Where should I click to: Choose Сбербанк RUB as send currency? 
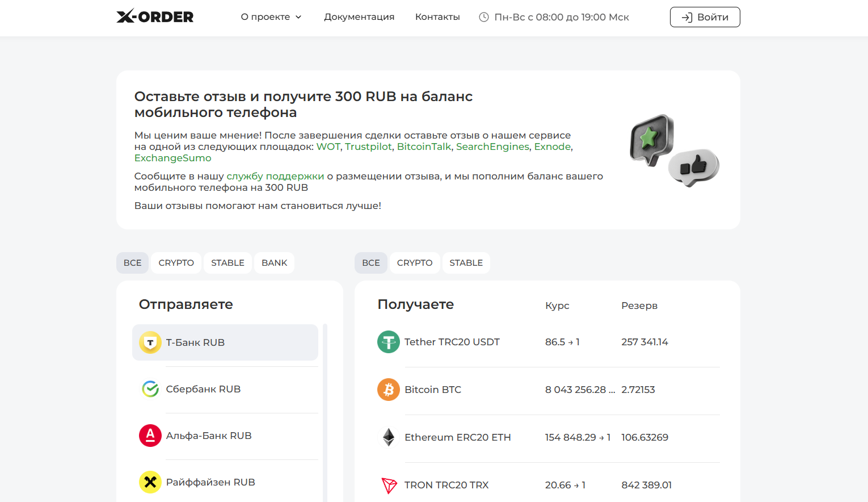pyautogui.click(x=225, y=389)
